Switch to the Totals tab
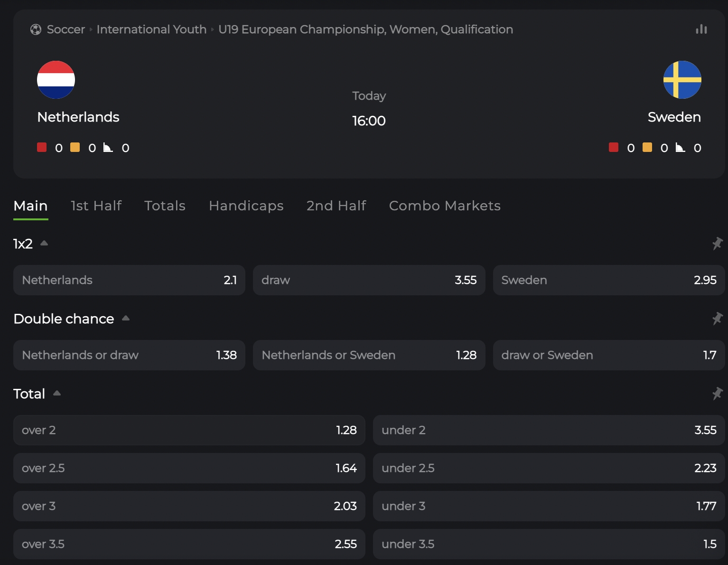The image size is (728, 565). point(165,206)
